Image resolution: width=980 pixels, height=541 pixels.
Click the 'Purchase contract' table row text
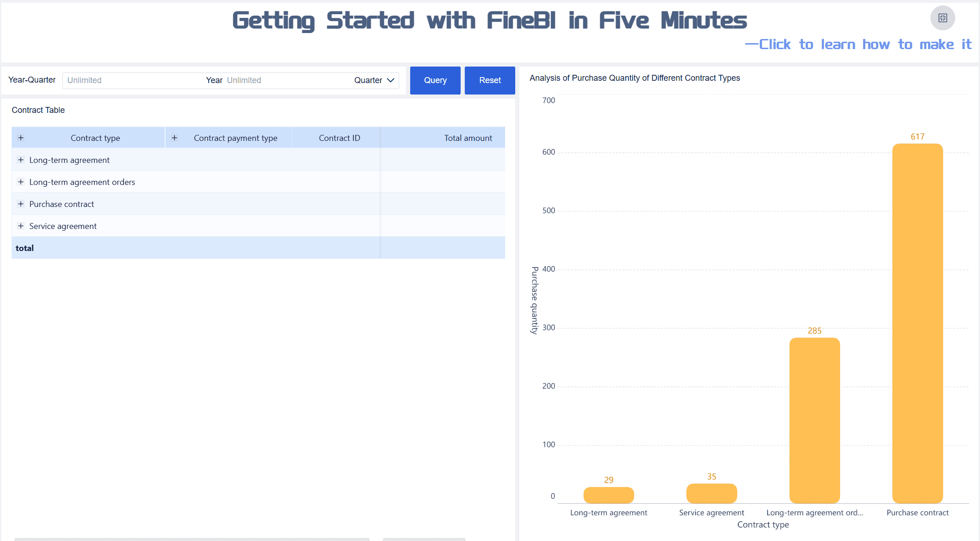pyautogui.click(x=61, y=204)
